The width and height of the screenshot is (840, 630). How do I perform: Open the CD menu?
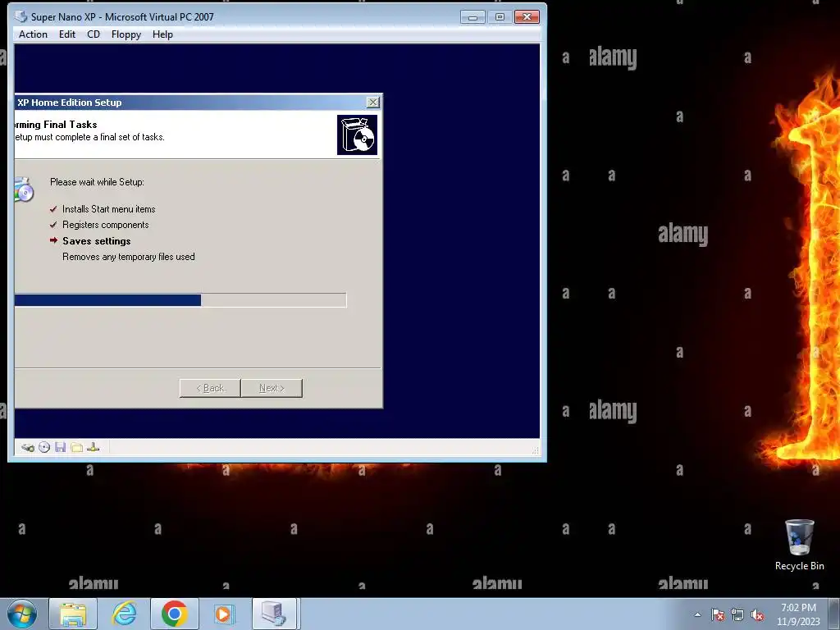coord(94,34)
